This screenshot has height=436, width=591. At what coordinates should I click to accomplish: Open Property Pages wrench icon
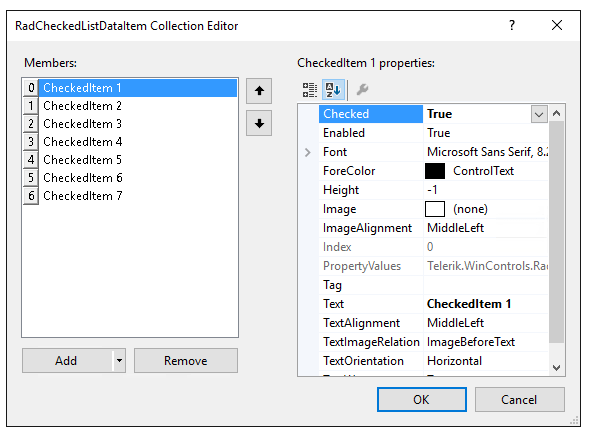(362, 90)
